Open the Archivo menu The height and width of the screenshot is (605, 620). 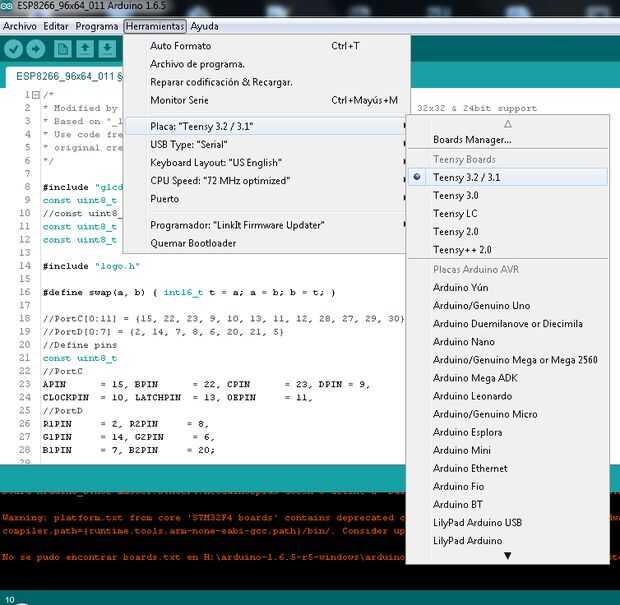click(20, 26)
